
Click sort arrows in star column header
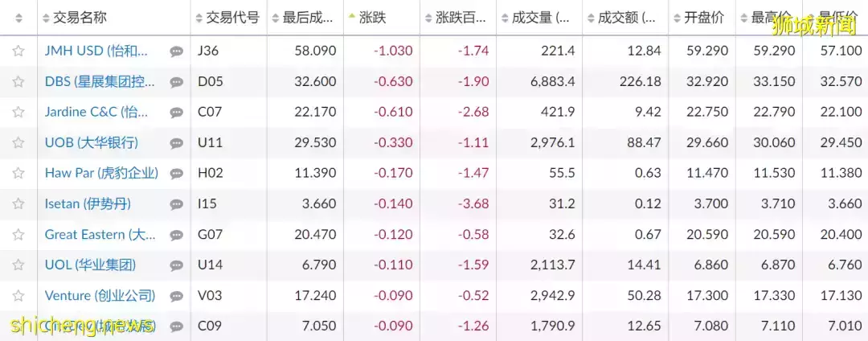(18, 18)
